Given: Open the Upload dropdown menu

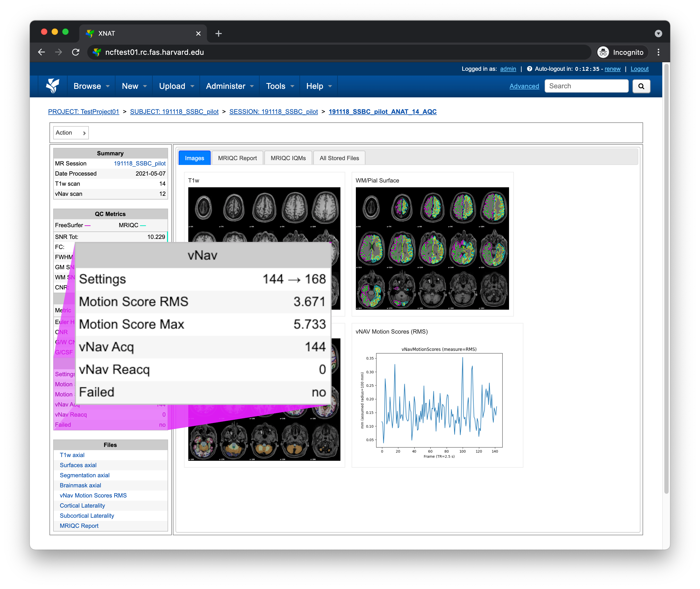Looking at the screenshot, I should coord(176,86).
